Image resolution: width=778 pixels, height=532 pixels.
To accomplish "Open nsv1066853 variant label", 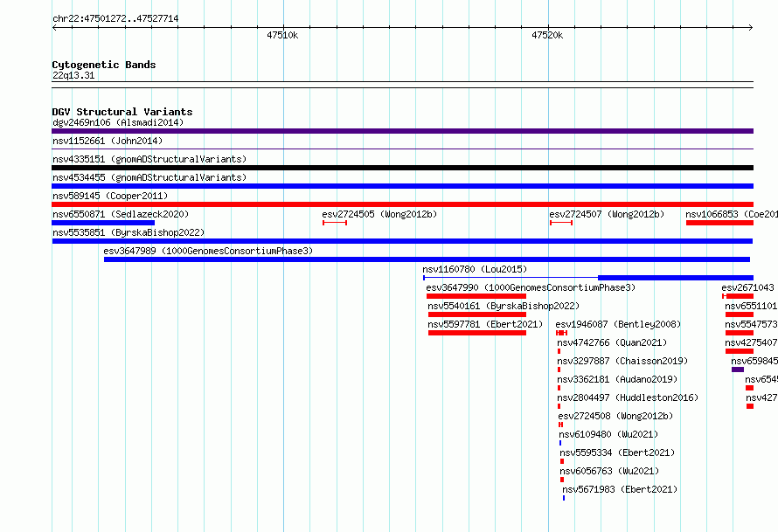I will 732,214.
